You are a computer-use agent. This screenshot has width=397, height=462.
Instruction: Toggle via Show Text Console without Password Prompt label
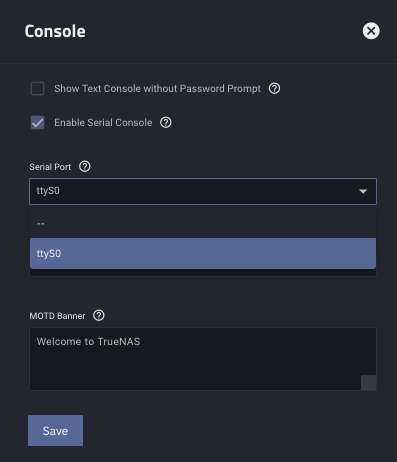(157, 89)
